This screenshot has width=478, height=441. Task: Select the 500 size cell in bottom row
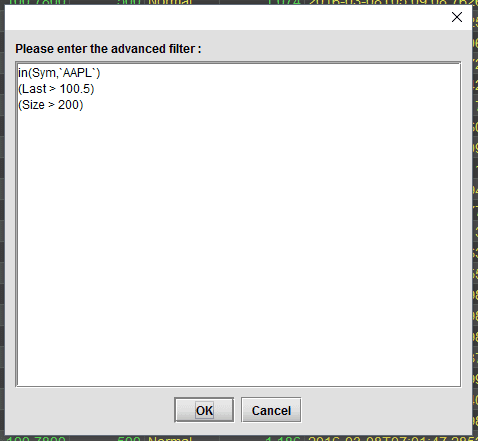129,438
